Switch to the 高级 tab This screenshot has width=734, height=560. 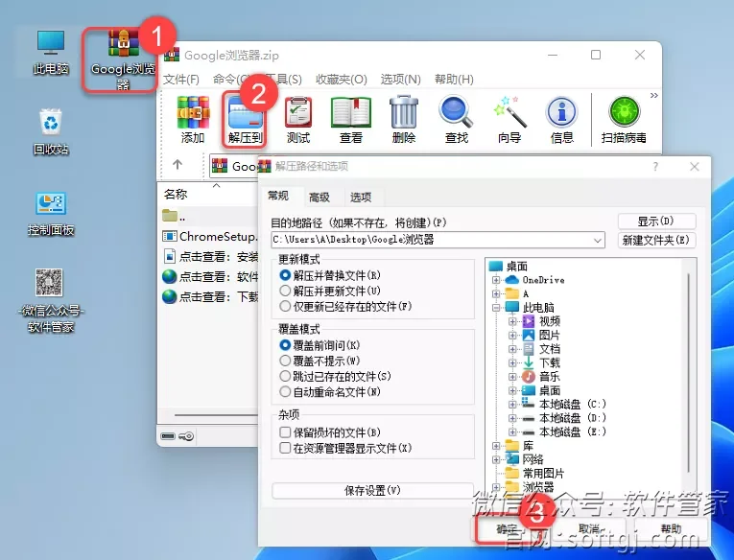coord(320,198)
